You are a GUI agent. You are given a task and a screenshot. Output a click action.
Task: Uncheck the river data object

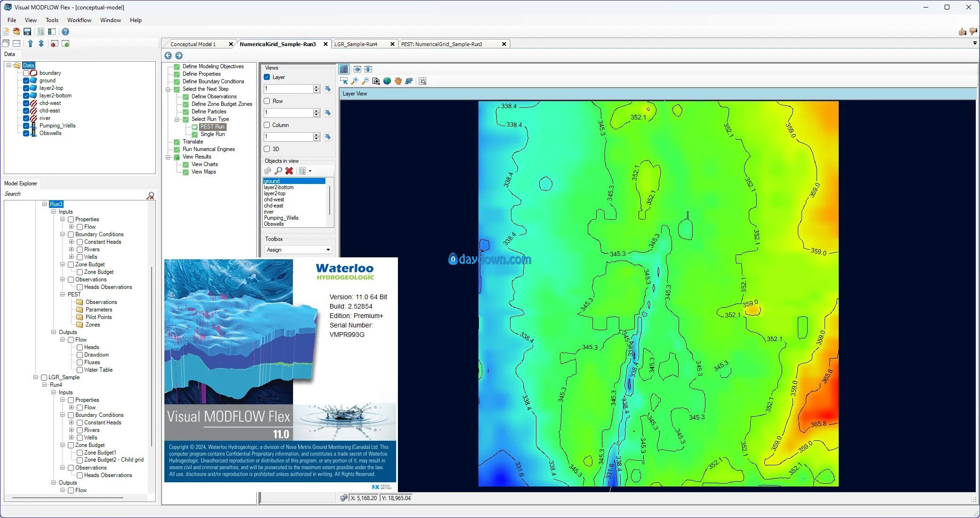[26, 118]
